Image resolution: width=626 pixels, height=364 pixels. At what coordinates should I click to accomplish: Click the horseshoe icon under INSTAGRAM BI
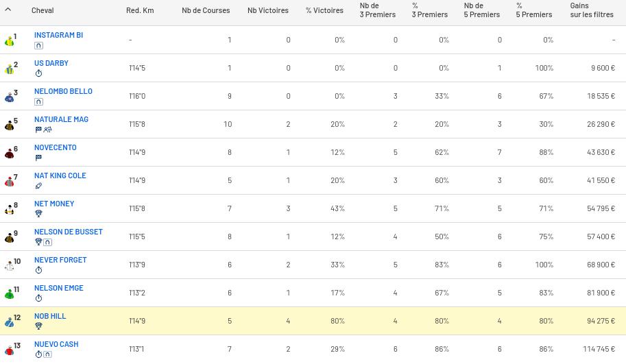[x=38, y=45]
